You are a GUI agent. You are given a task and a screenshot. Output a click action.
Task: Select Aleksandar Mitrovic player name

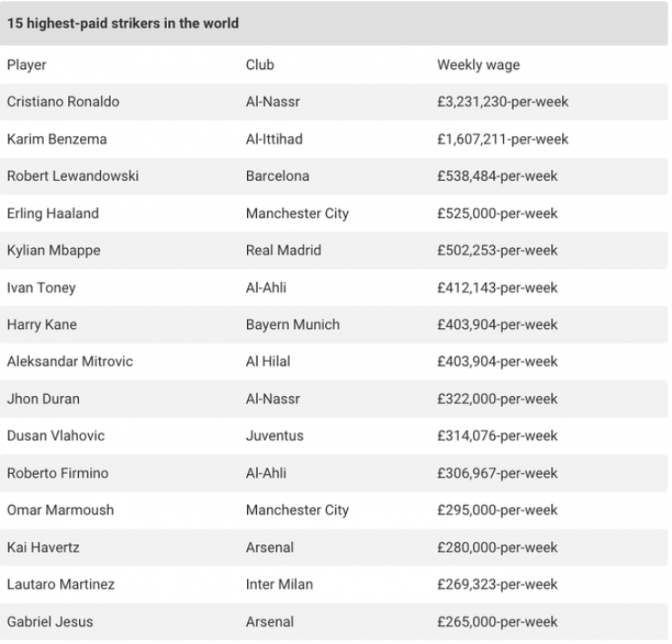coord(70,362)
